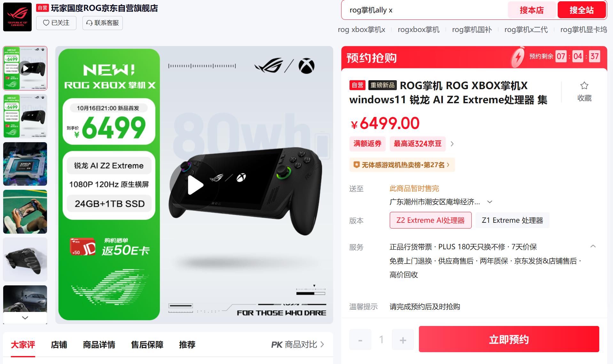Contact customer service via 联系客服 headset icon
This screenshot has width=613, height=364.
point(103,23)
